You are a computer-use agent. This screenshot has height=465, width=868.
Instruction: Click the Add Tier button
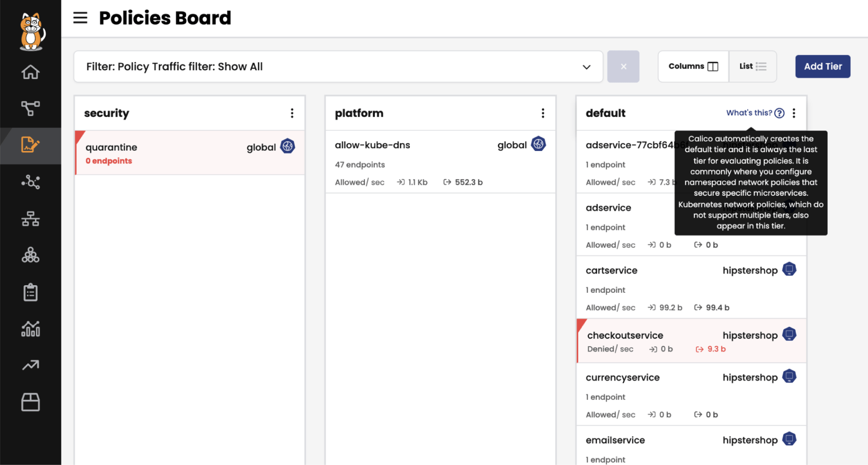click(x=823, y=66)
